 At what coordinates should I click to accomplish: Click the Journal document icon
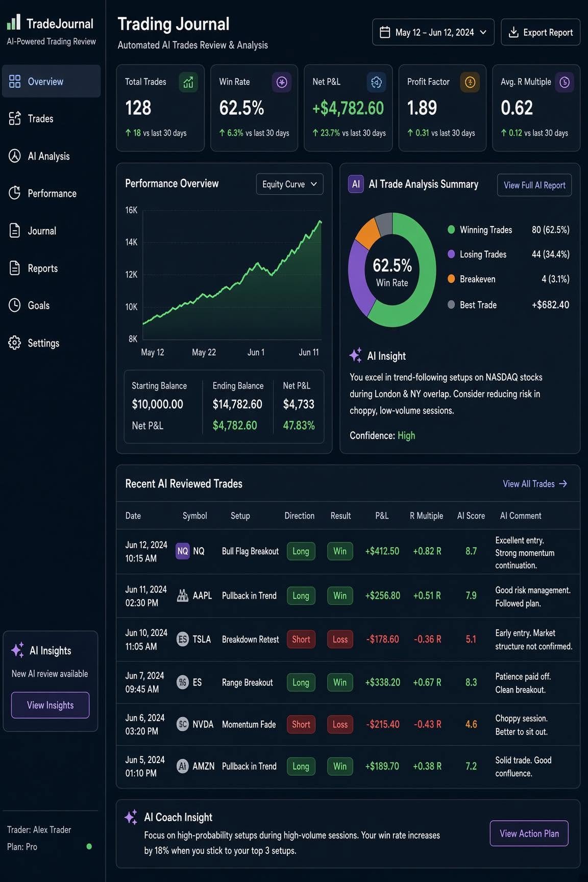coord(15,231)
